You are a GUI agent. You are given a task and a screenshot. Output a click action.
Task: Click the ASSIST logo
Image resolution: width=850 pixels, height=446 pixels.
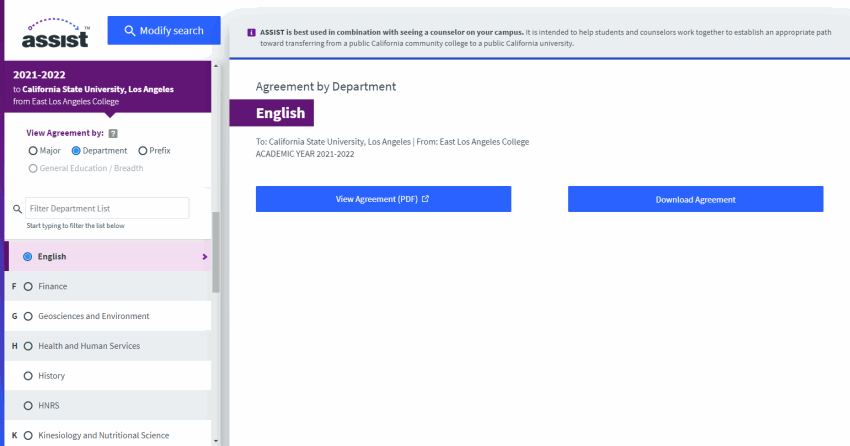pos(55,33)
